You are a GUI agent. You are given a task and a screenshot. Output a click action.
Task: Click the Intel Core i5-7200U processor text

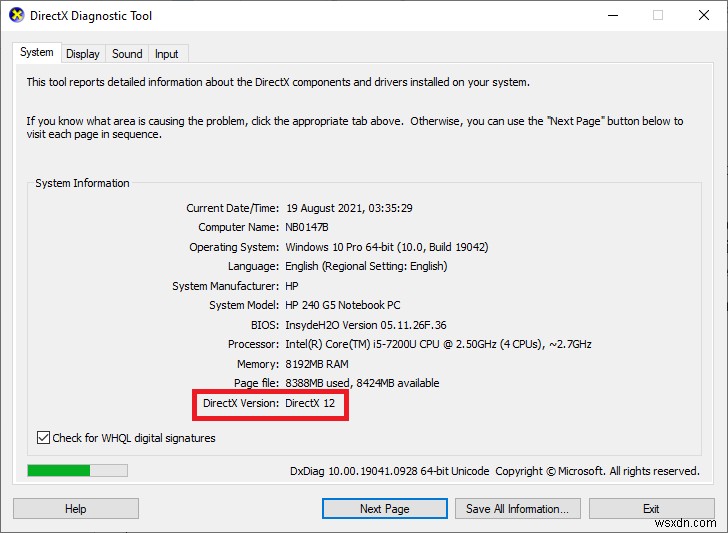coord(438,344)
